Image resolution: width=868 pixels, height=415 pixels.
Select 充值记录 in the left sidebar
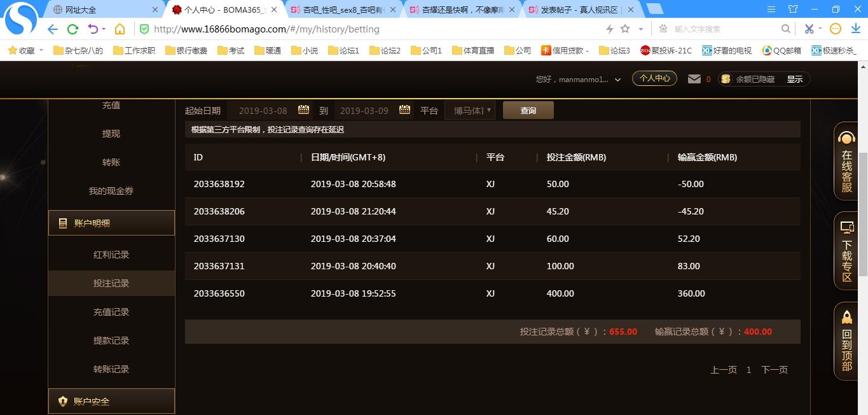point(111,312)
